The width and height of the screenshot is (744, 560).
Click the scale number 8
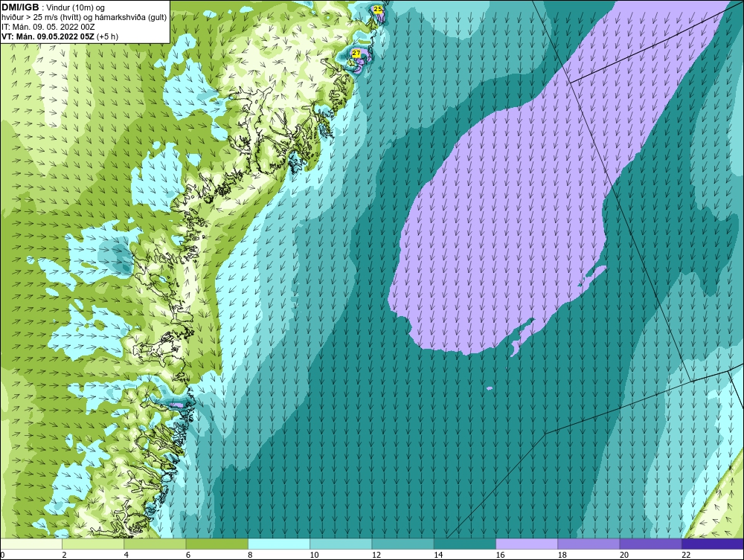click(x=251, y=556)
